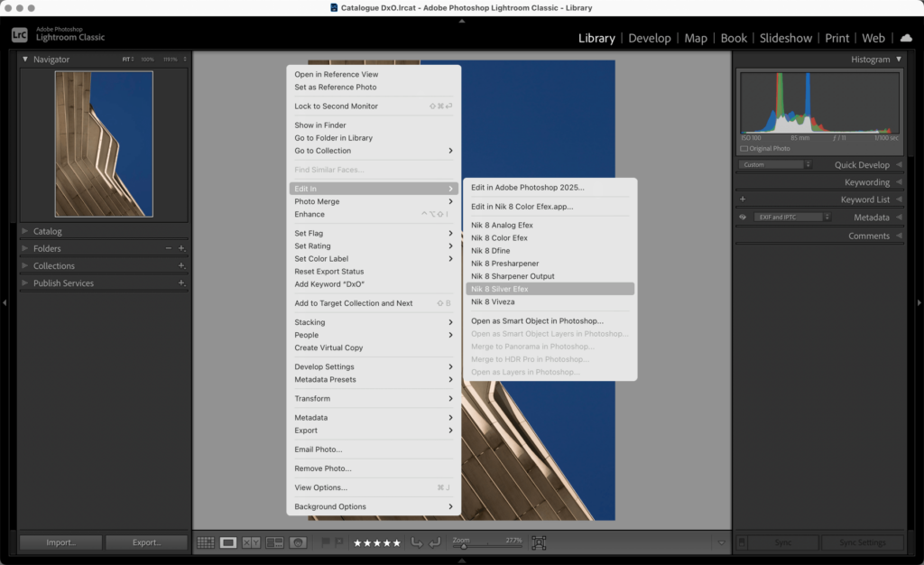This screenshot has height=565, width=924.
Task: Click the face region draw icon
Action: tap(539, 542)
